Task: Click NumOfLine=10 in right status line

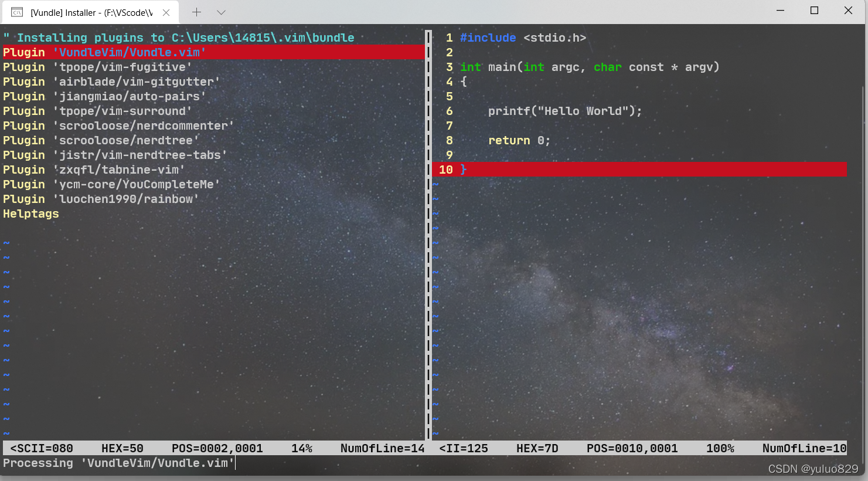Action: (804, 448)
